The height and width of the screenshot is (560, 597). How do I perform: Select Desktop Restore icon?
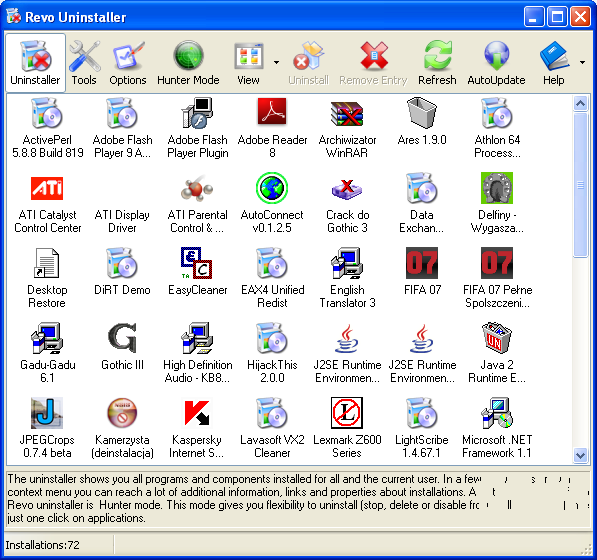tap(47, 263)
